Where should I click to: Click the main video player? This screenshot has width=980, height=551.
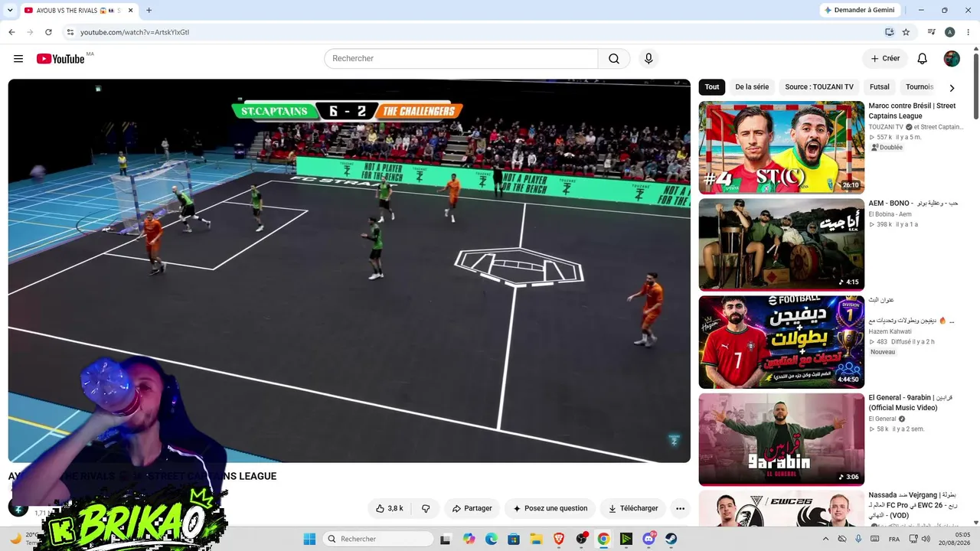(x=349, y=271)
